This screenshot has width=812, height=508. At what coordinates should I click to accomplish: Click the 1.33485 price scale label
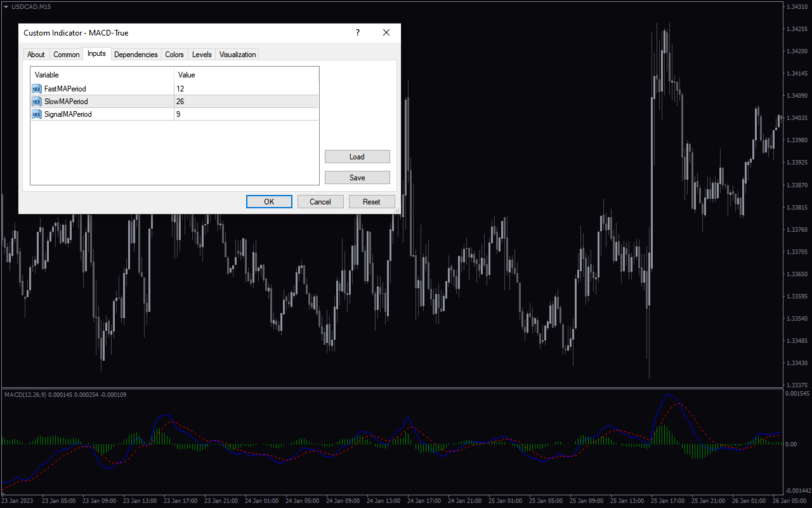coord(797,341)
